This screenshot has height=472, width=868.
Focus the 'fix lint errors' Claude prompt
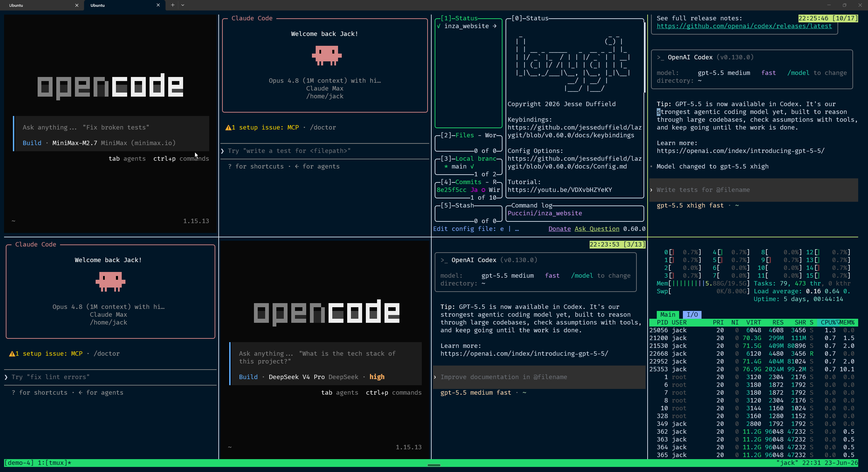(x=110, y=377)
